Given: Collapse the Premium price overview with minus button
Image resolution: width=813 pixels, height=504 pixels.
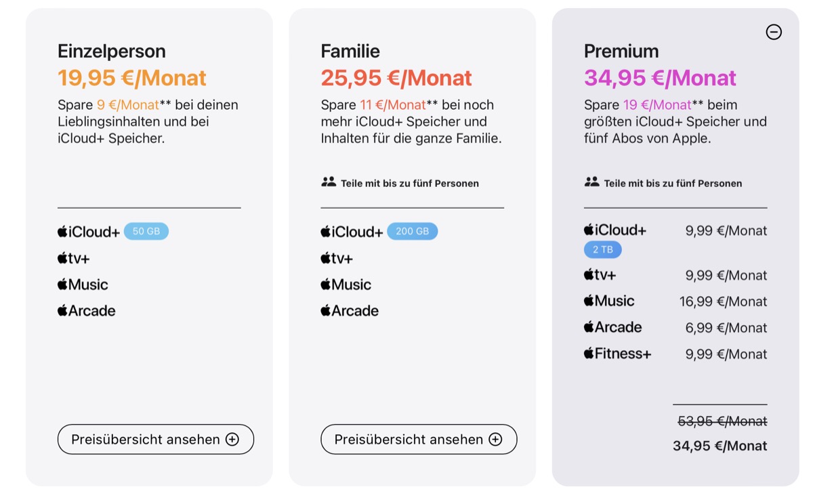Looking at the screenshot, I should point(773,32).
